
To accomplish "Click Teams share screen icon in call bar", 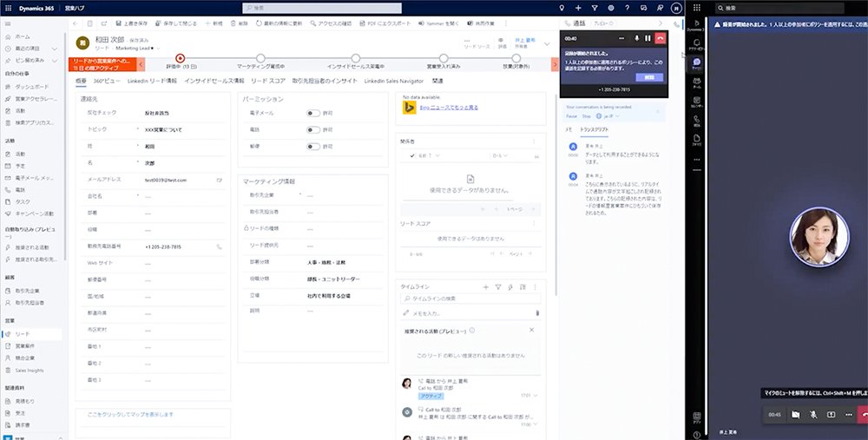I will (x=831, y=414).
